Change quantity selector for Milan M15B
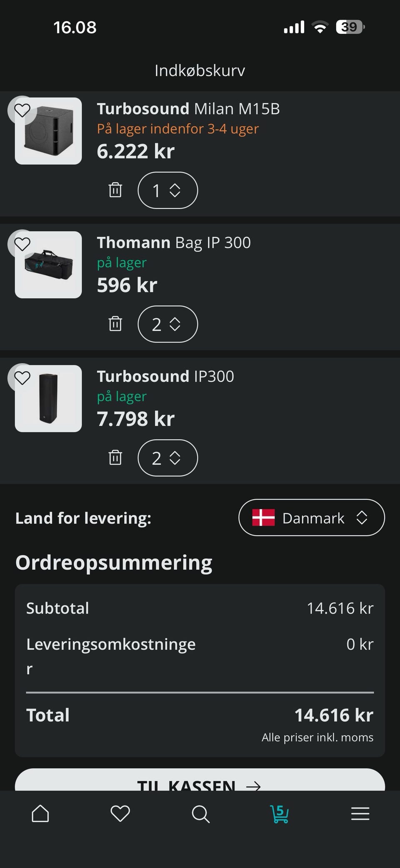This screenshot has height=868, width=400. (x=167, y=190)
